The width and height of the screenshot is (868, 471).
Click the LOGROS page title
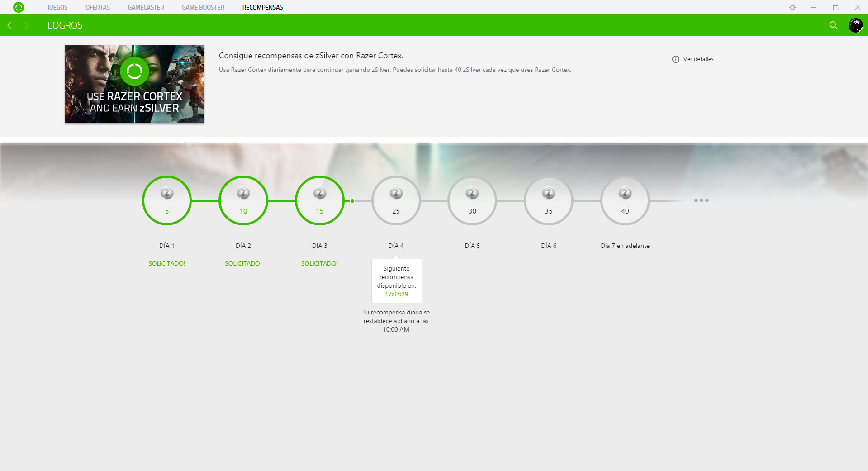coord(65,25)
